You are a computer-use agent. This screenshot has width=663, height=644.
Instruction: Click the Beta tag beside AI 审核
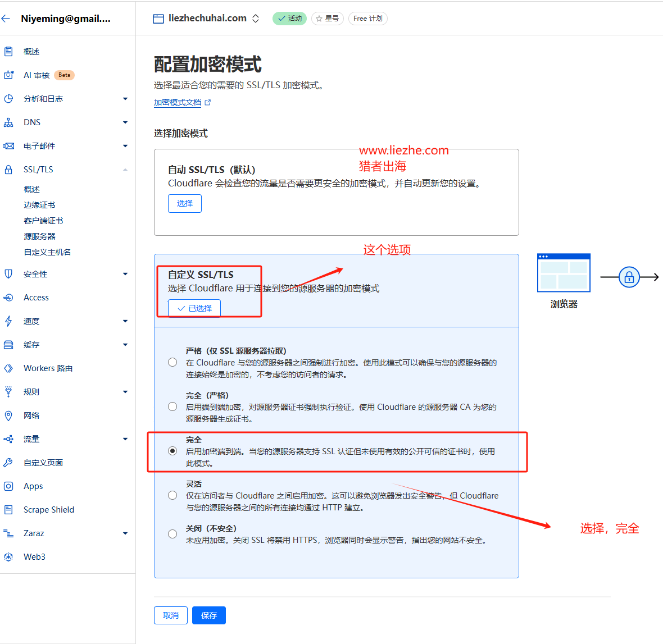pos(64,75)
